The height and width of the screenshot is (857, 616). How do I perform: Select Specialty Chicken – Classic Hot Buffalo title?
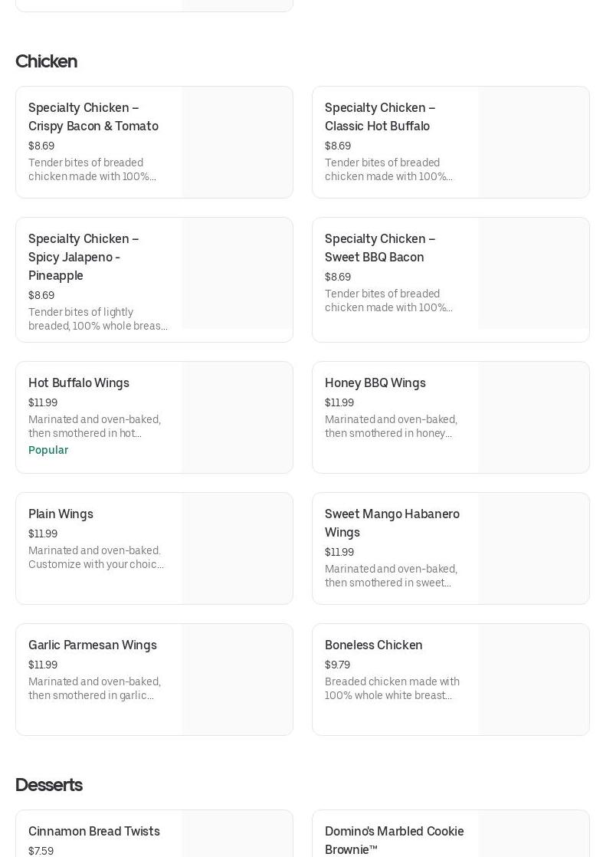380,117
